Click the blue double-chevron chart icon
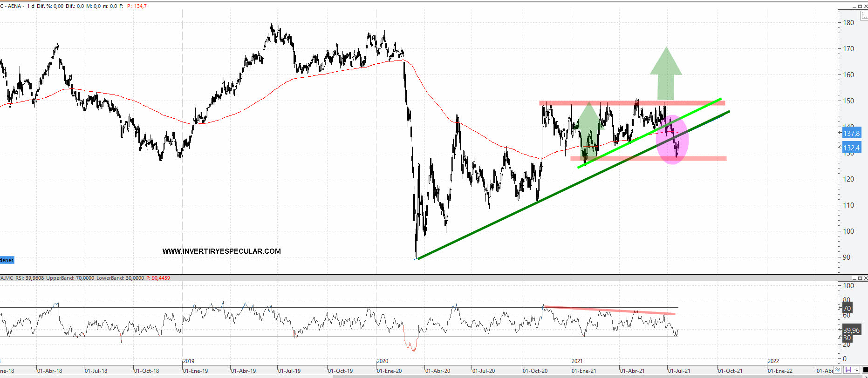The image size is (868, 378). (x=838, y=370)
